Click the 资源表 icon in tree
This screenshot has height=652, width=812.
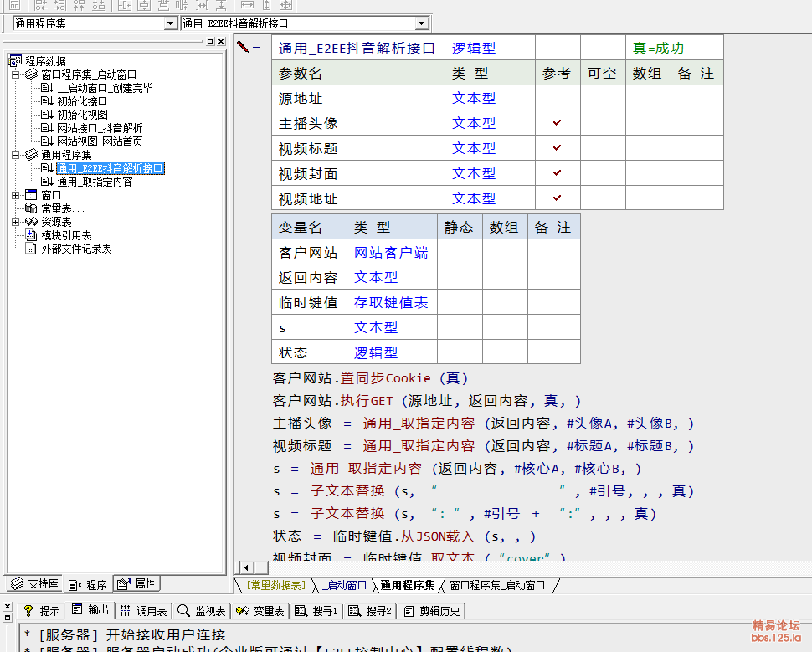tap(32, 222)
